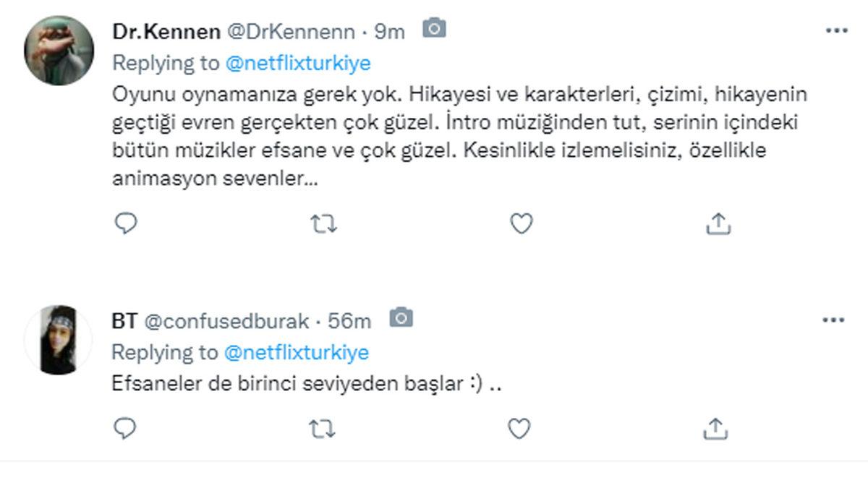868x488 pixels.
Task: Select the @DrKennenn handle
Action: click(289, 31)
